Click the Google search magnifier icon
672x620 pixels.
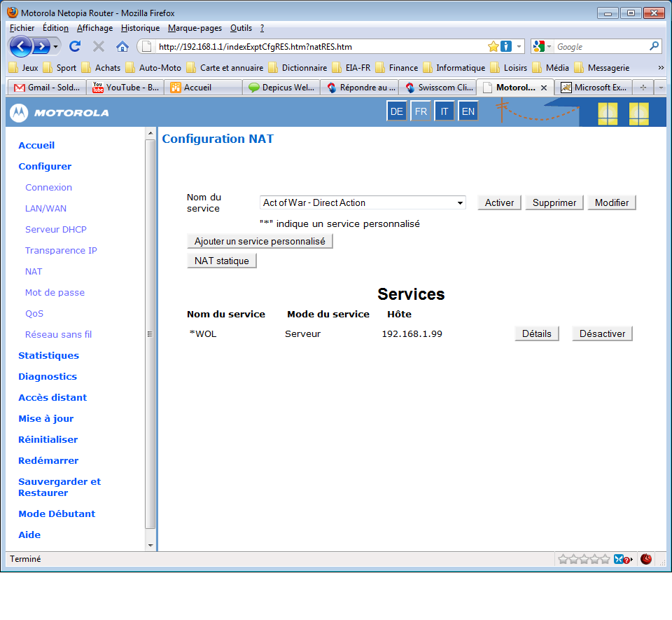(654, 47)
